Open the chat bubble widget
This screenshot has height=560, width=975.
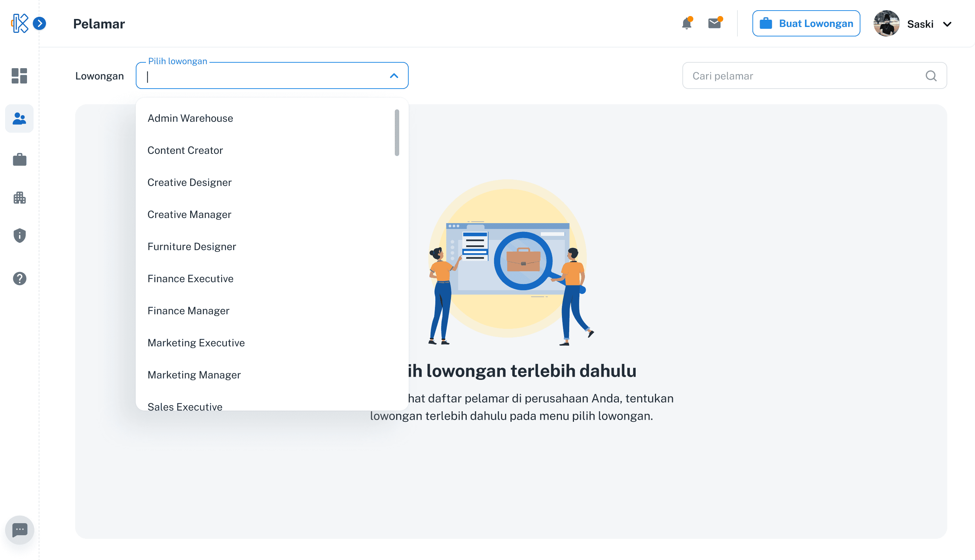pos(20,530)
